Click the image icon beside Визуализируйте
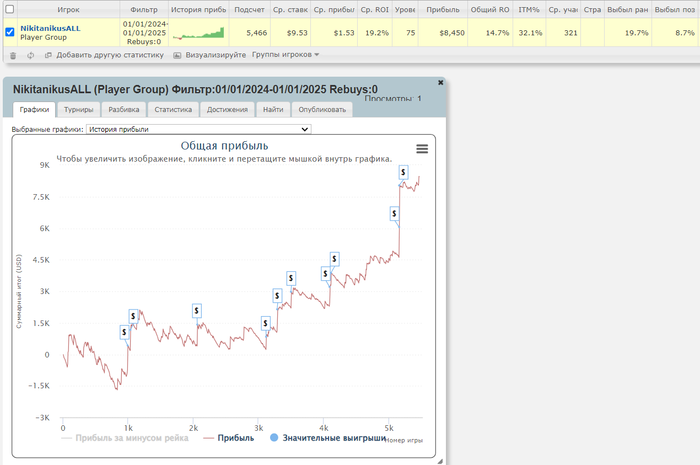This screenshot has height=465, width=700. click(x=177, y=55)
